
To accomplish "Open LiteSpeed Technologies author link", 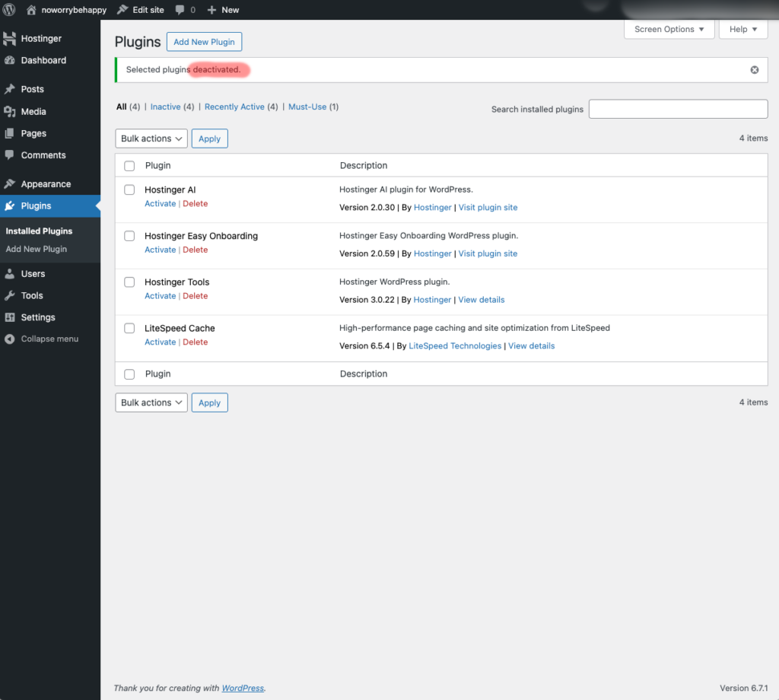I will click(455, 345).
